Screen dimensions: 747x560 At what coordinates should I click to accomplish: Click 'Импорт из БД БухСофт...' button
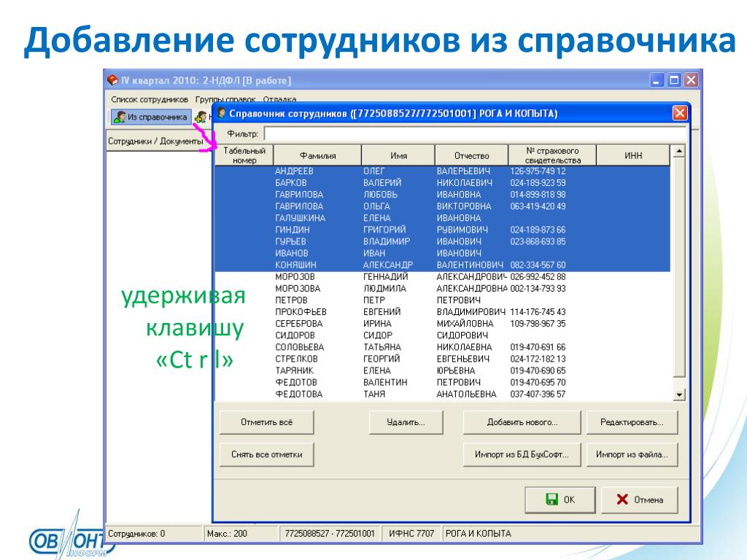pyautogui.click(x=522, y=455)
